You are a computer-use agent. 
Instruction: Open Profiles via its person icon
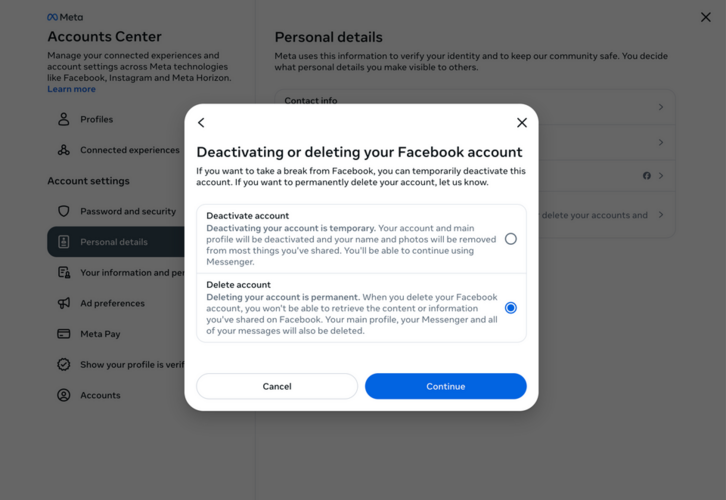[x=63, y=119]
